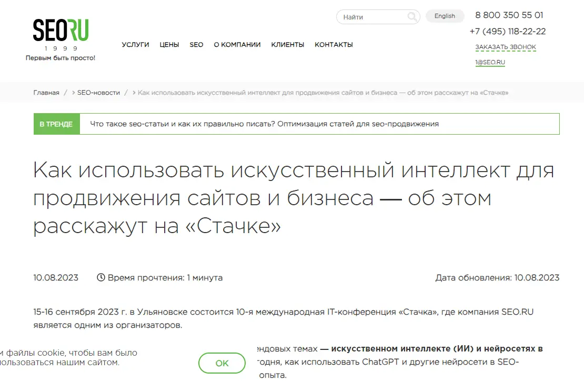This screenshot has width=584, height=392.
Task: Go to "SEO-новости" breadcrumb
Action: click(98, 93)
